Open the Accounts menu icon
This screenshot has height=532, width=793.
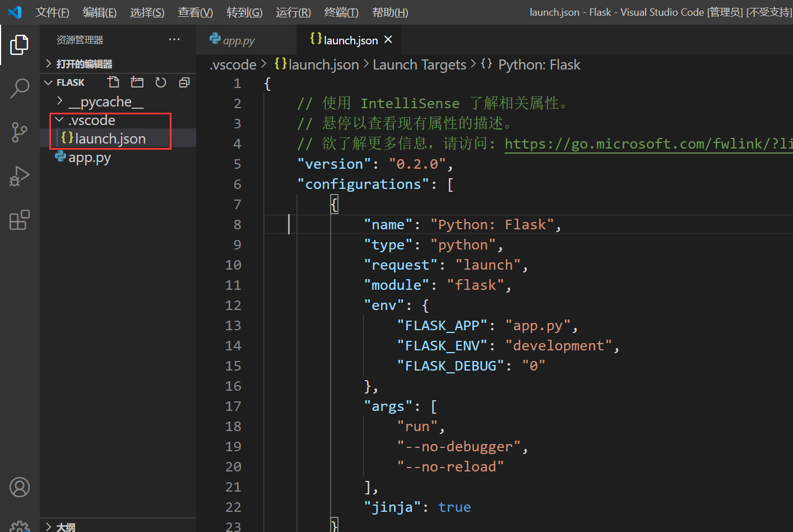(x=20, y=487)
